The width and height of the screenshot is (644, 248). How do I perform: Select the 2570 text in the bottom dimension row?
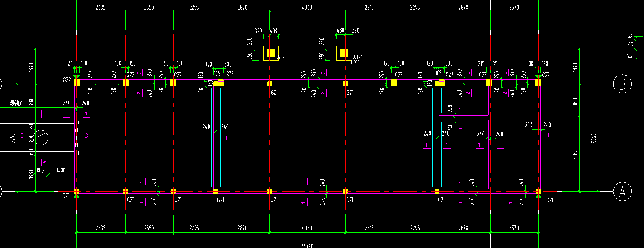514,228
